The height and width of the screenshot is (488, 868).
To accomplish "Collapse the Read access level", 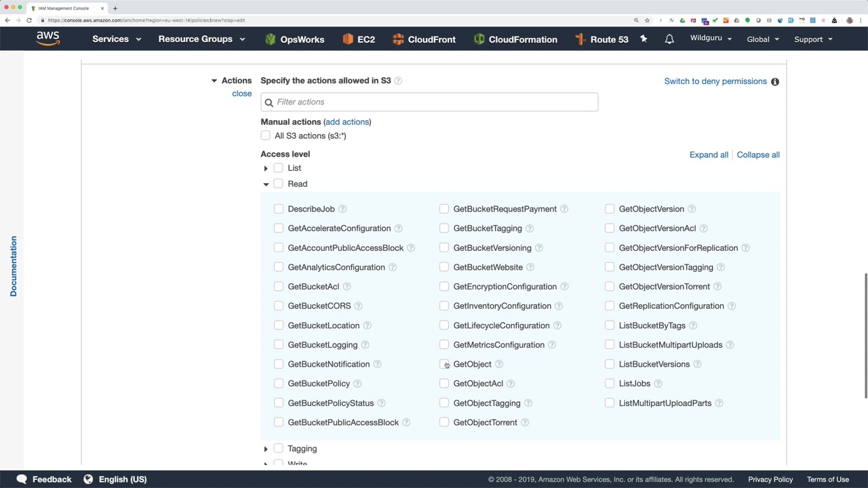I will point(266,184).
